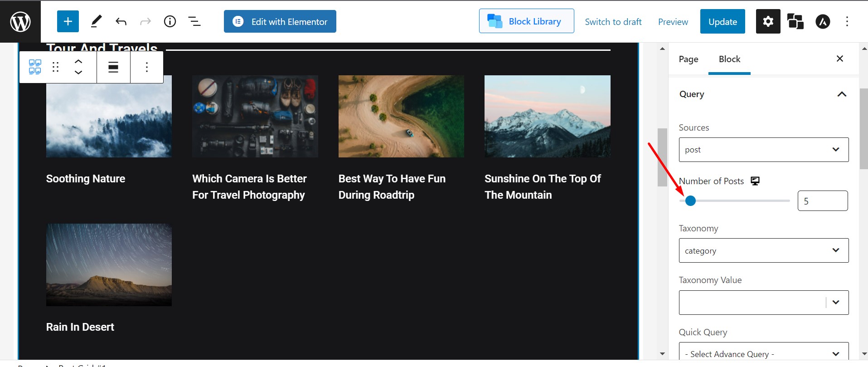Click the Switch to draft link

[613, 22]
